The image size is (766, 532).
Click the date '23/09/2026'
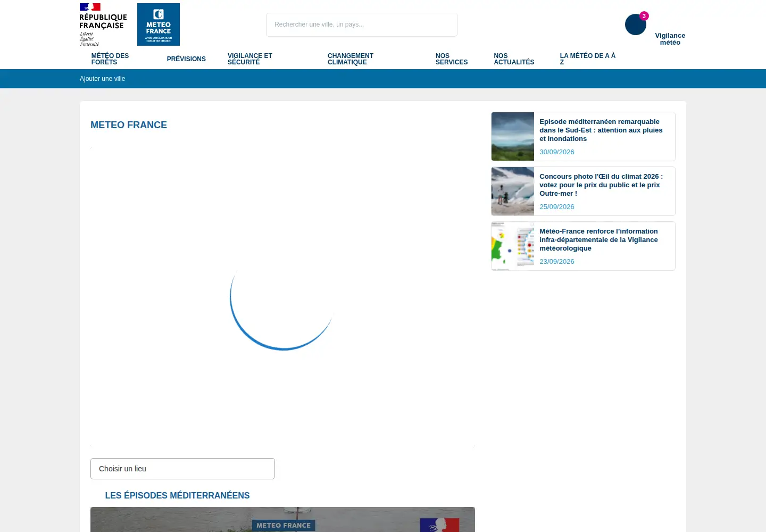(x=557, y=262)
